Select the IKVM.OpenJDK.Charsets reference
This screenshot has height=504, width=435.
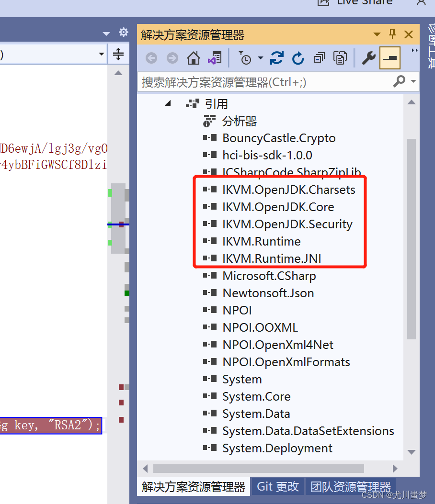click(x=289, y=190)
